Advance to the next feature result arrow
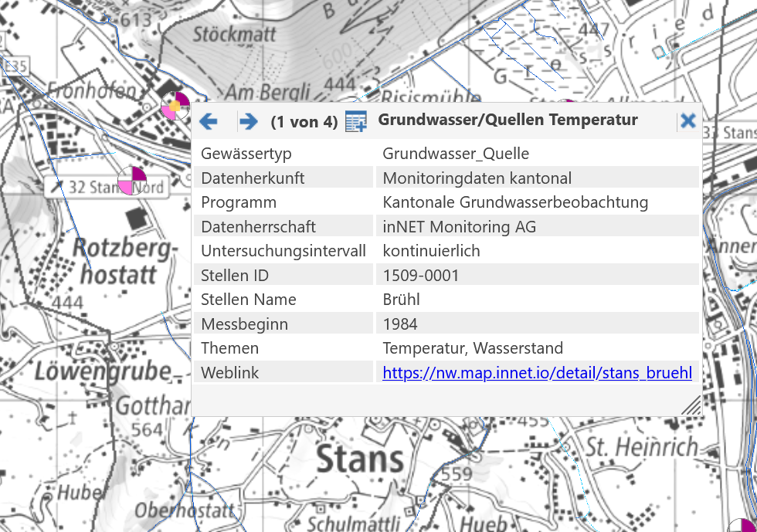 248,121
